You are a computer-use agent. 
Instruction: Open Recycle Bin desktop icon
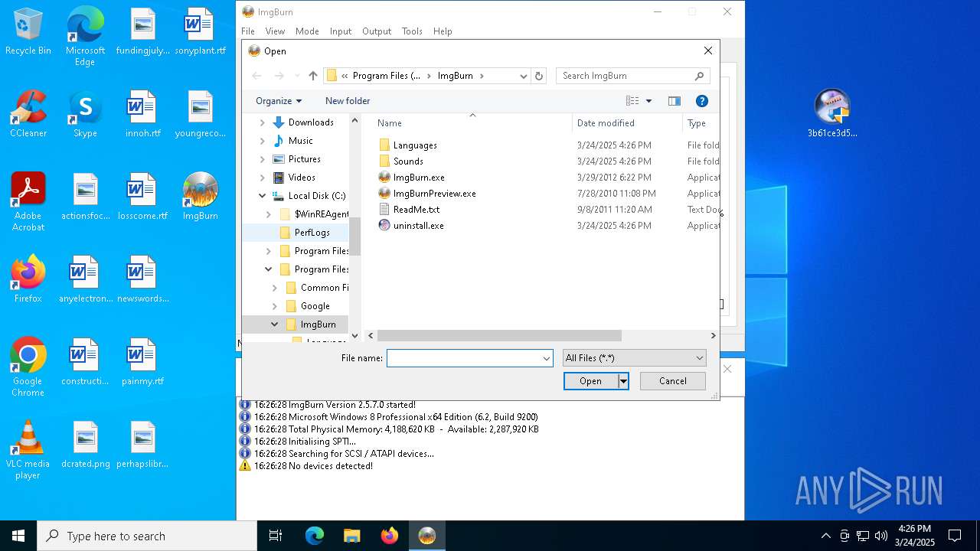28,32
